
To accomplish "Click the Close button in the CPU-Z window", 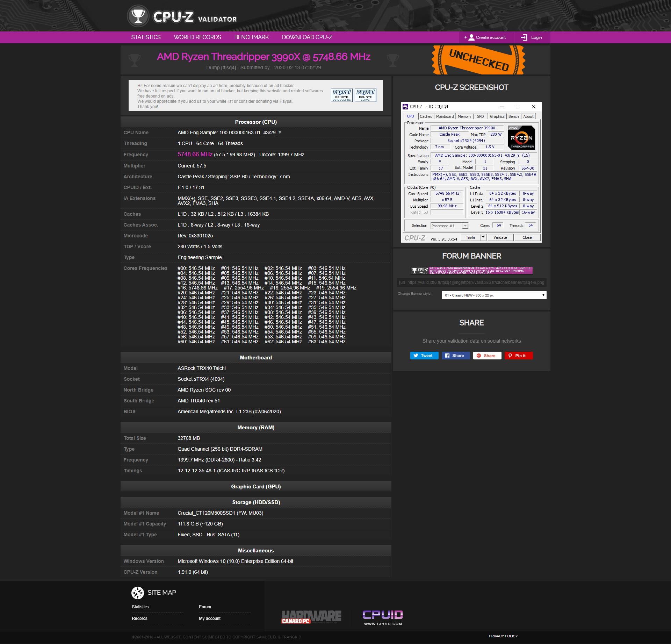I will click(527, 238).
